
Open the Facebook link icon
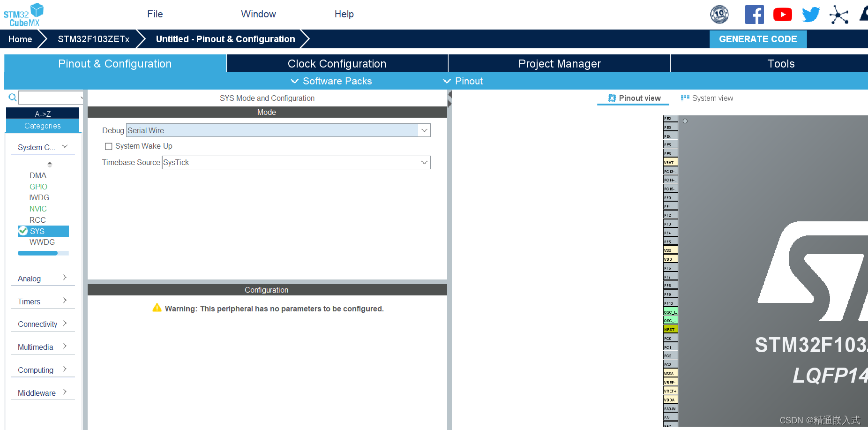pos(754,15)
